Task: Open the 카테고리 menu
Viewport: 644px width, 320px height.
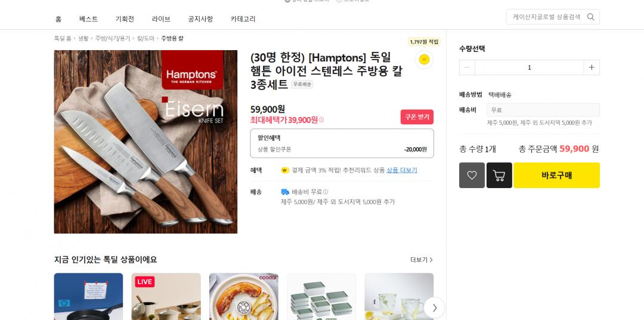Action: [243, 19]
